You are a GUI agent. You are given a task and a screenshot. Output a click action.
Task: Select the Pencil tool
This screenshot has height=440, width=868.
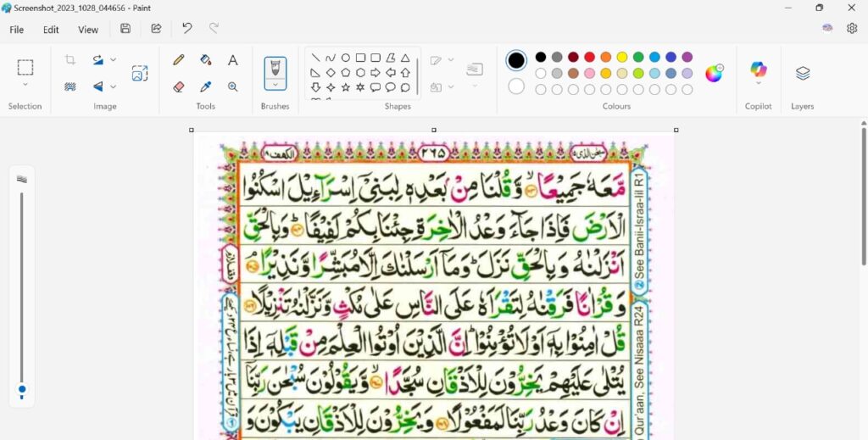tap(178, 60)
